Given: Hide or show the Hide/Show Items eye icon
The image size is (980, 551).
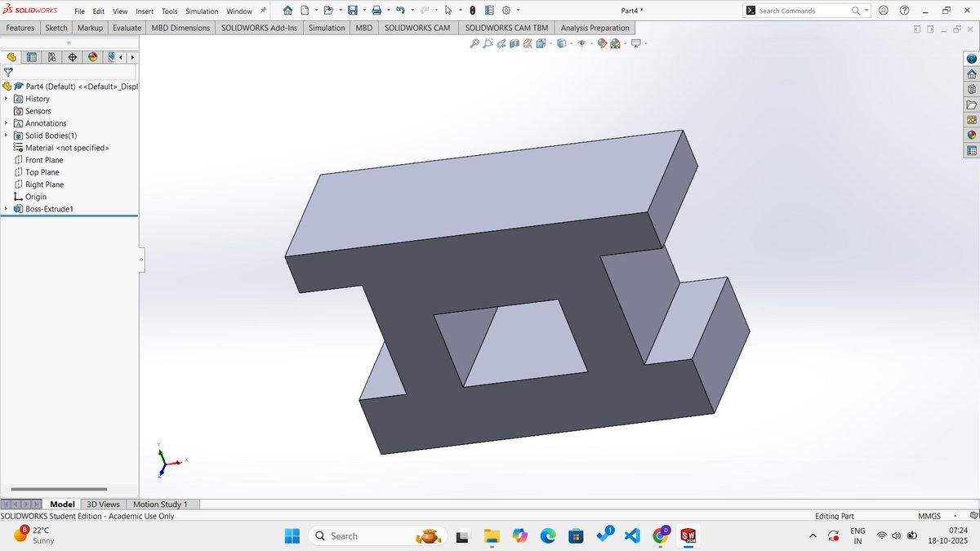Looking at the screenshot, I should pos(582,43).
